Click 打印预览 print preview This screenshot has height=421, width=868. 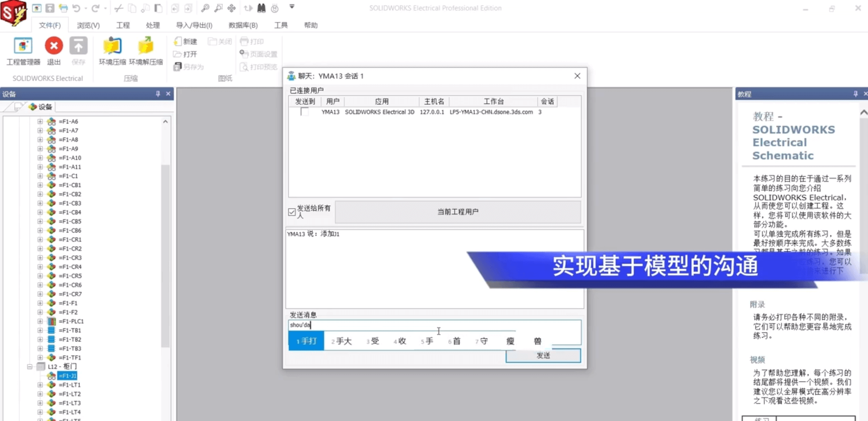(x=258, y=67)
